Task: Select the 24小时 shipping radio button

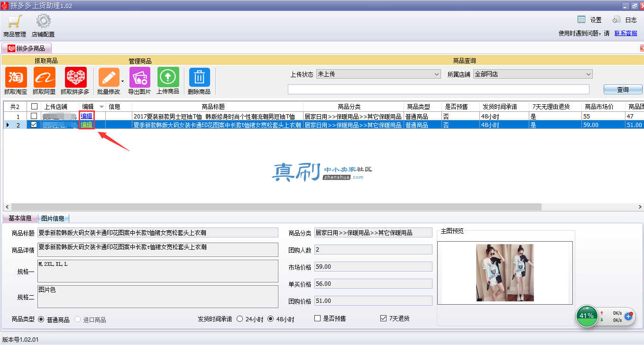Action: 239,319
